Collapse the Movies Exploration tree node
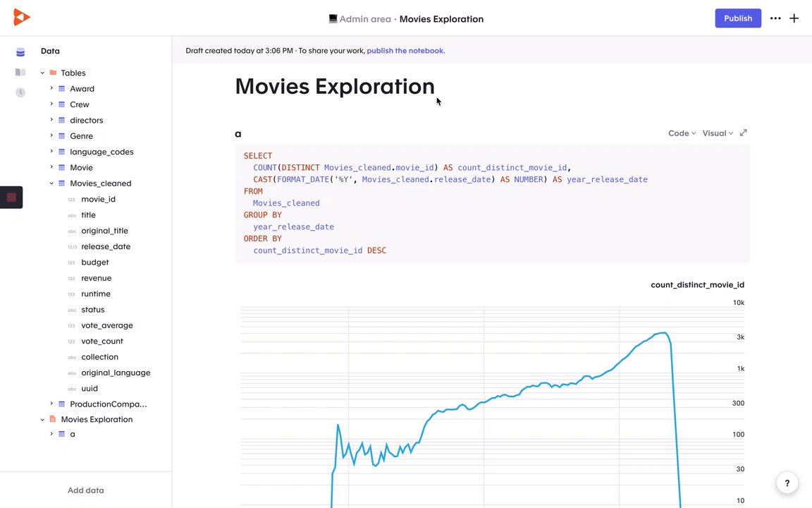 [x=42, y=419]
